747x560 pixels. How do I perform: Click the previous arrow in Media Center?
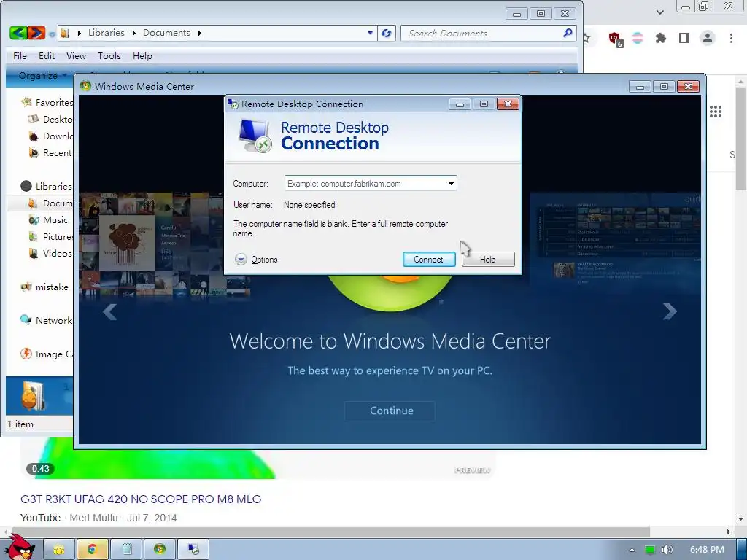click(109, 312)
